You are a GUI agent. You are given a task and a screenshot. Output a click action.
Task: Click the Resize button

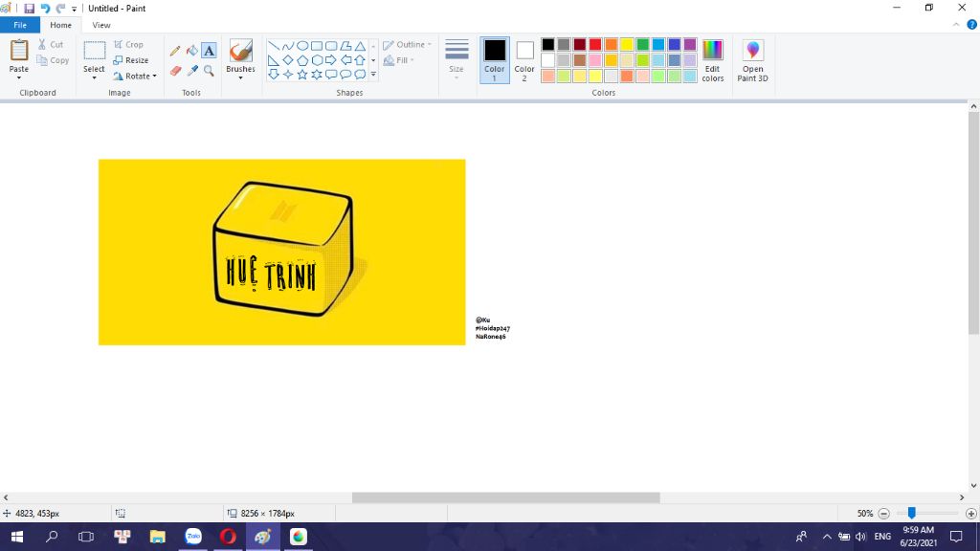[130, 60]
